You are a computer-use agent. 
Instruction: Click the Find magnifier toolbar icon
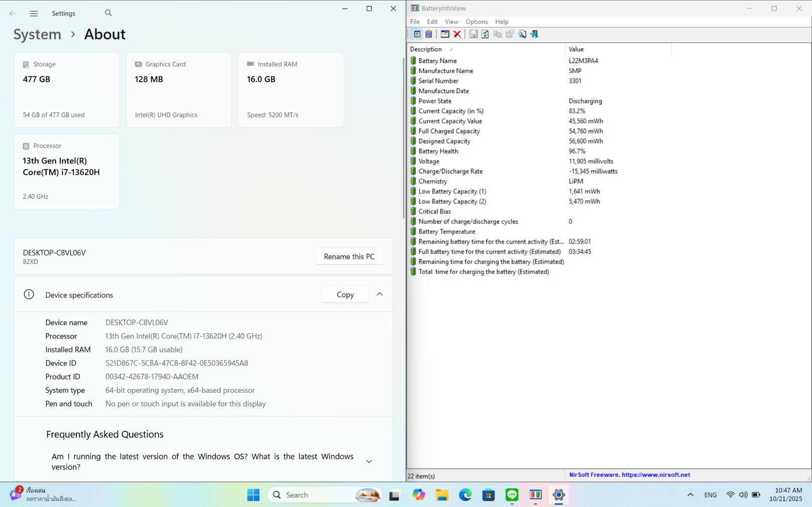click(522, 34)
